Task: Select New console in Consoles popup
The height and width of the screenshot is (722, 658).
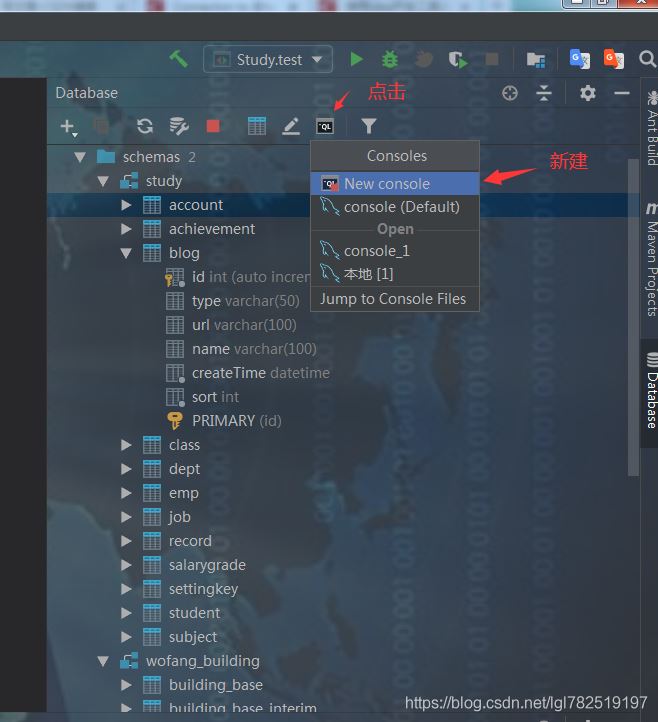Action: pos(395,184)
